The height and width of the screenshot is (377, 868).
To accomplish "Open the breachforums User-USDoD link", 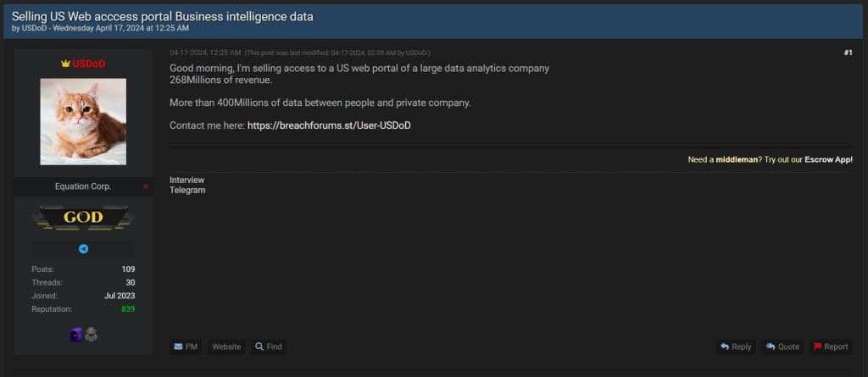I will click(x=329, y=125).
